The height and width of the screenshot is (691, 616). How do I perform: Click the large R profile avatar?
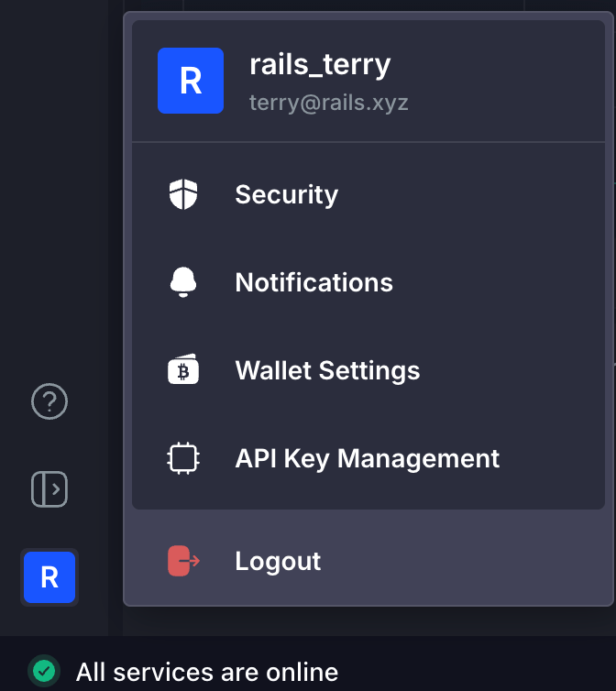[x=191, y=81]
